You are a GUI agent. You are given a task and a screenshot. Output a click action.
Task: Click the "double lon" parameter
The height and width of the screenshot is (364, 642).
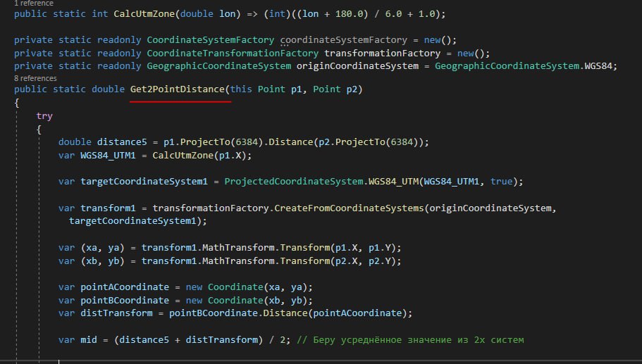point(208,14)
